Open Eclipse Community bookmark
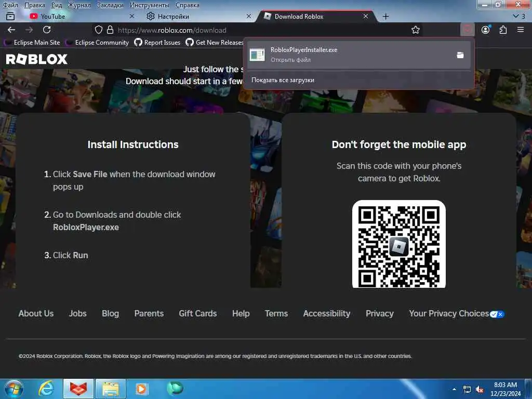Screen dimensions: 532x399 click(98, 43)
